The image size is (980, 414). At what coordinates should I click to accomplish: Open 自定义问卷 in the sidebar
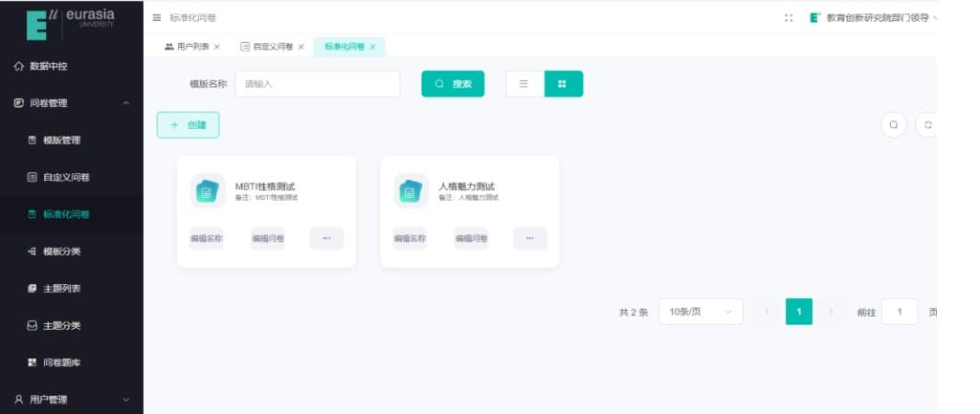click(72, 177)
